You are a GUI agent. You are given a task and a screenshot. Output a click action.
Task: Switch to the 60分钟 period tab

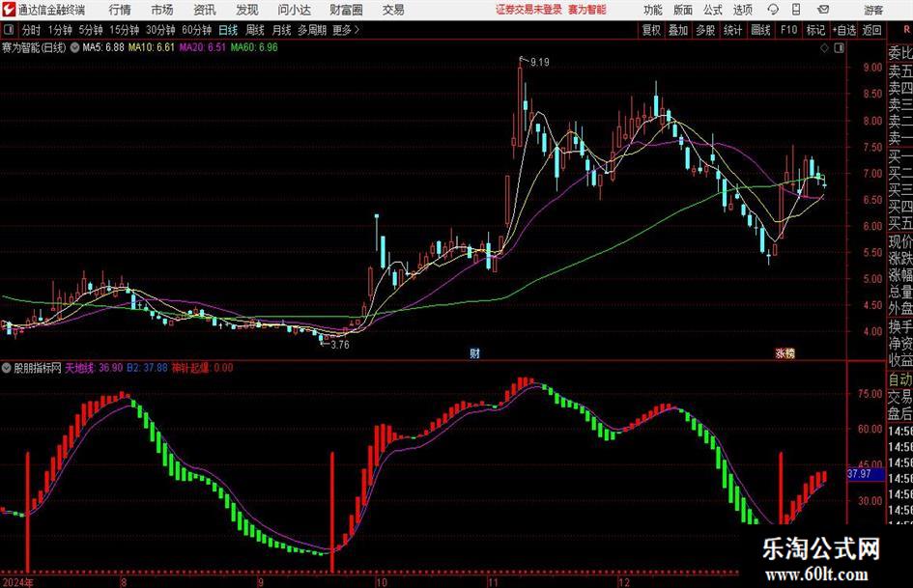[x=197, y=30]
